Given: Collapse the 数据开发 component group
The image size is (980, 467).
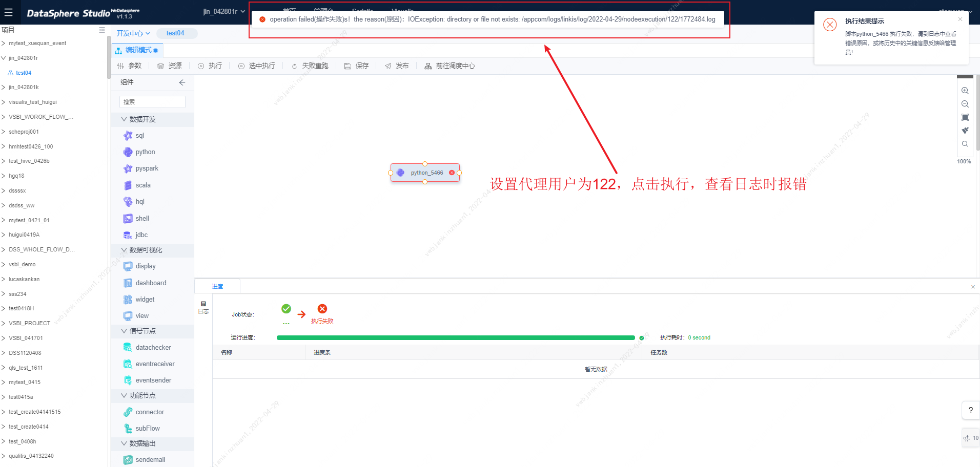Looking at the screenshot, I should pyautogui.click(x=124, y=119).
